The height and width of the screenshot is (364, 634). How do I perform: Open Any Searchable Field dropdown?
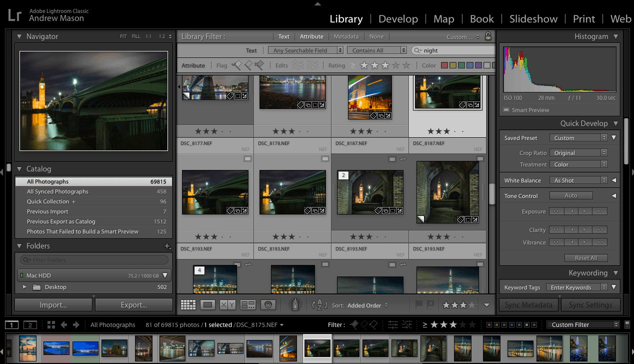(305, 50)
